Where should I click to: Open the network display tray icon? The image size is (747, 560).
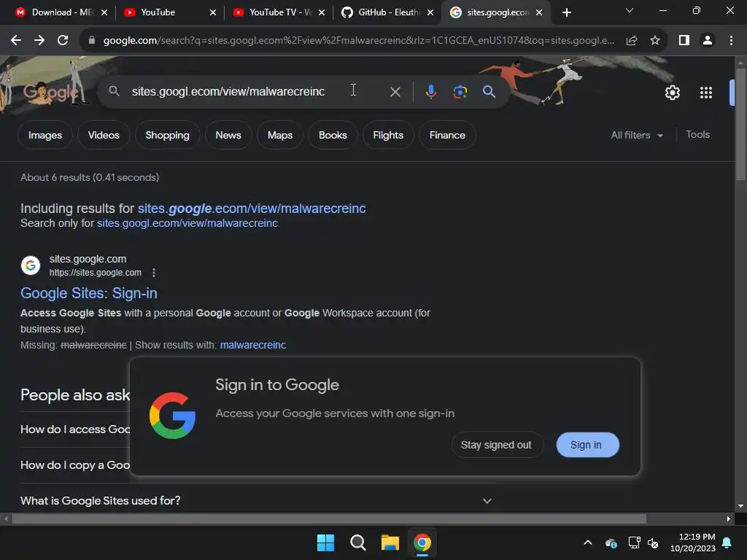click(634, 542)
